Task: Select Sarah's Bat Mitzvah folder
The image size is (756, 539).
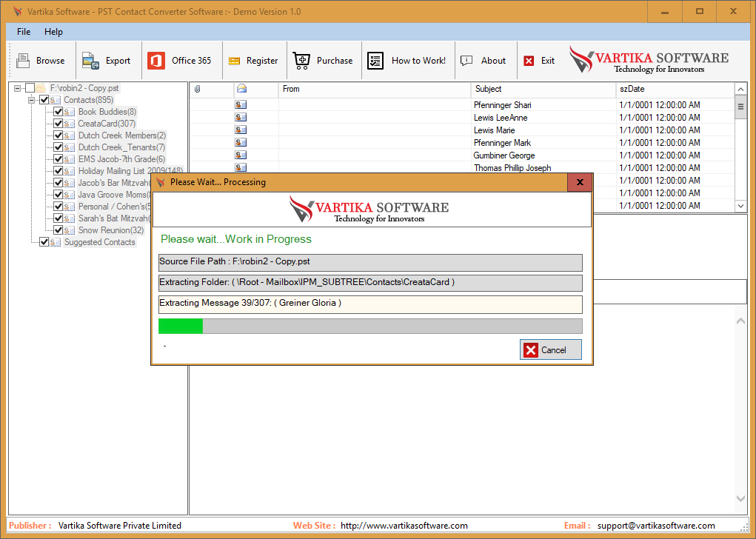Action: [x=114, y=218]
